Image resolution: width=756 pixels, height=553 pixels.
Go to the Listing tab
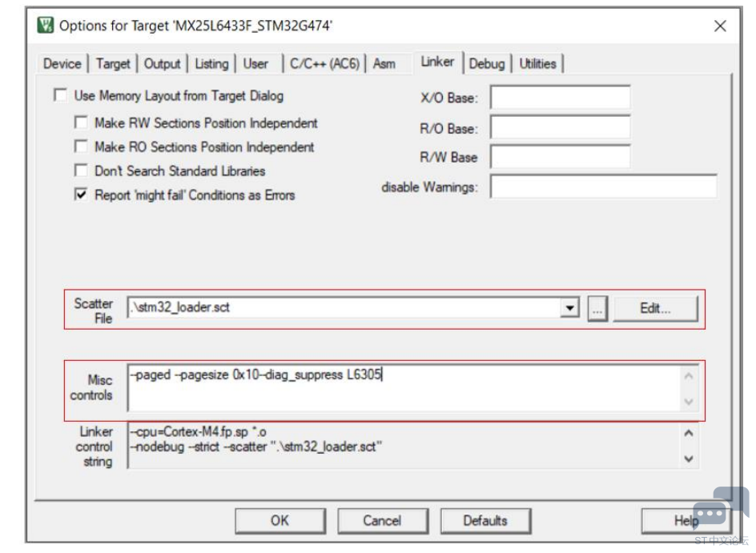[x=211, y=63]
